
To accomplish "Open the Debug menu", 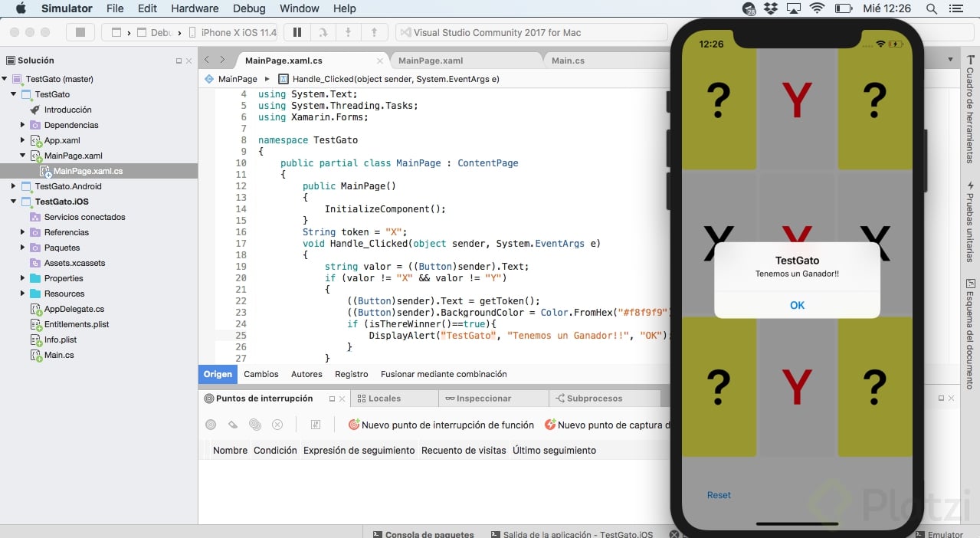I will point(248,8).
